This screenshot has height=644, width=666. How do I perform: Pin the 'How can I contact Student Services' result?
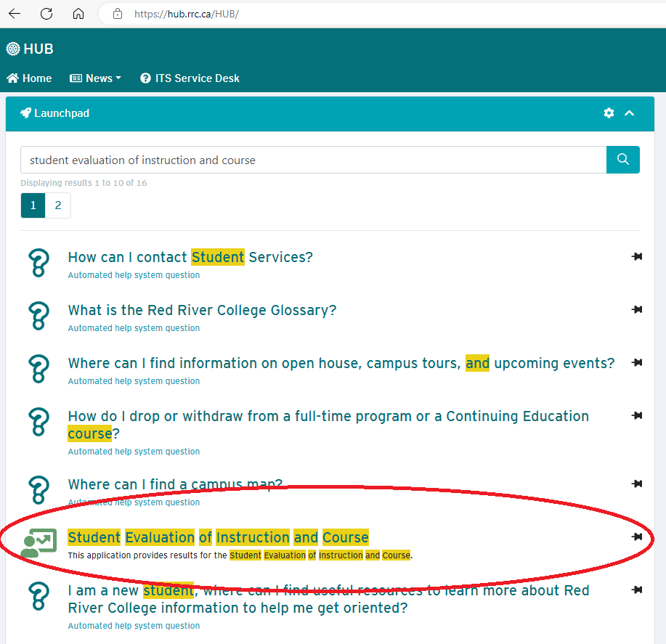(637, 256)
